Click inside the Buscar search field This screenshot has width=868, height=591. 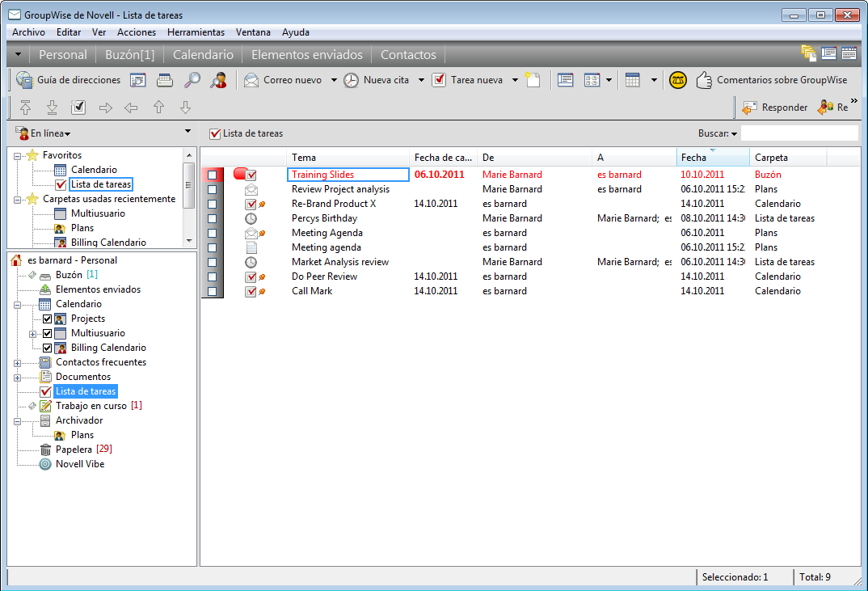tap(799, 133)
